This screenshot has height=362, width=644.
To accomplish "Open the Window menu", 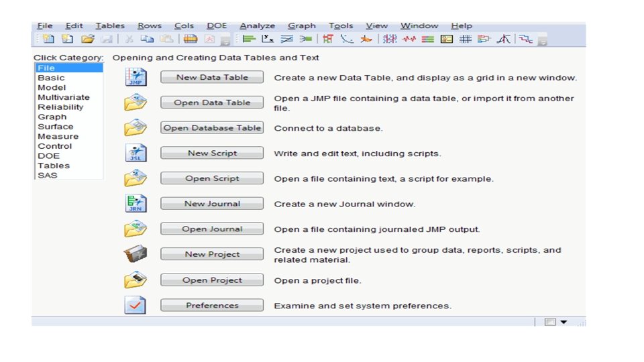I will [x=419, y=26].
